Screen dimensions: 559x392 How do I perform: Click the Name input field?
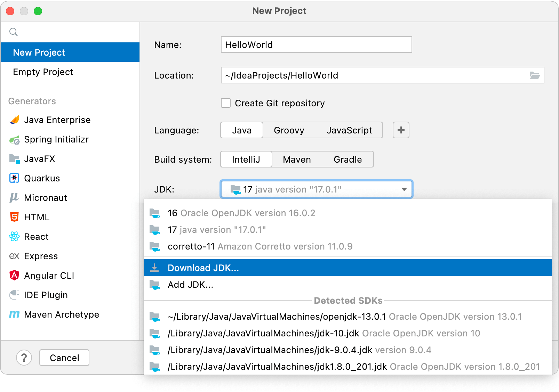[x=316, y=44]
